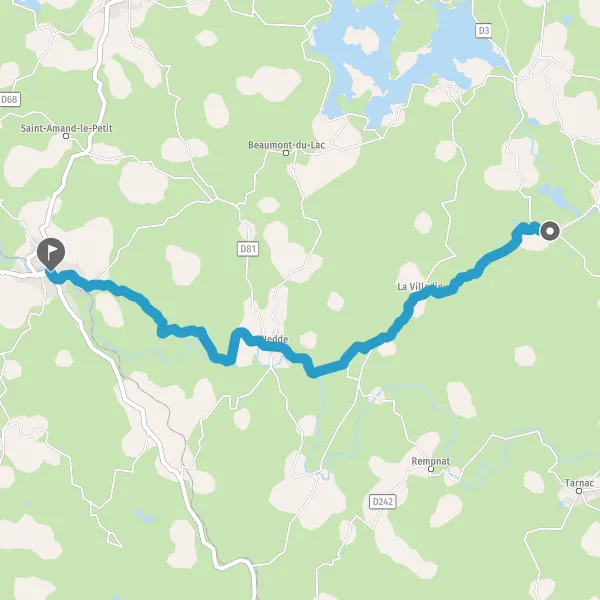Select the Beaumont-du-Lac town dot

285,153
